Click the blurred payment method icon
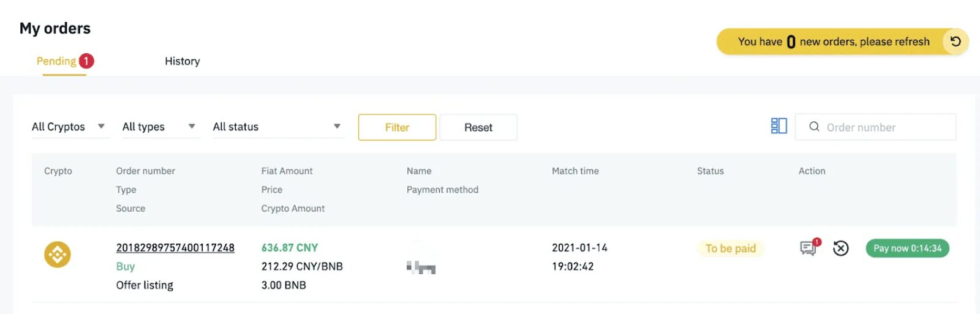The image size is (980, 314). pos(421,267)
